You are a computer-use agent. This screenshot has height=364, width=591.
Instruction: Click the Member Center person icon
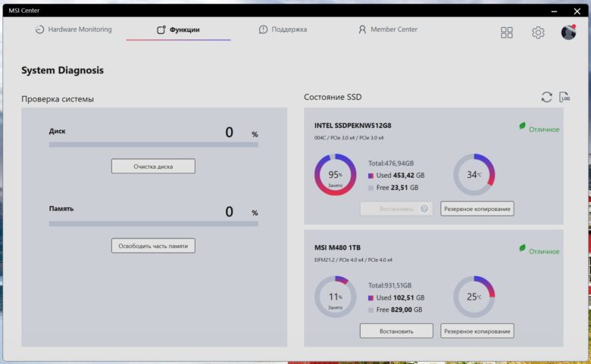[x=362, y=30]
